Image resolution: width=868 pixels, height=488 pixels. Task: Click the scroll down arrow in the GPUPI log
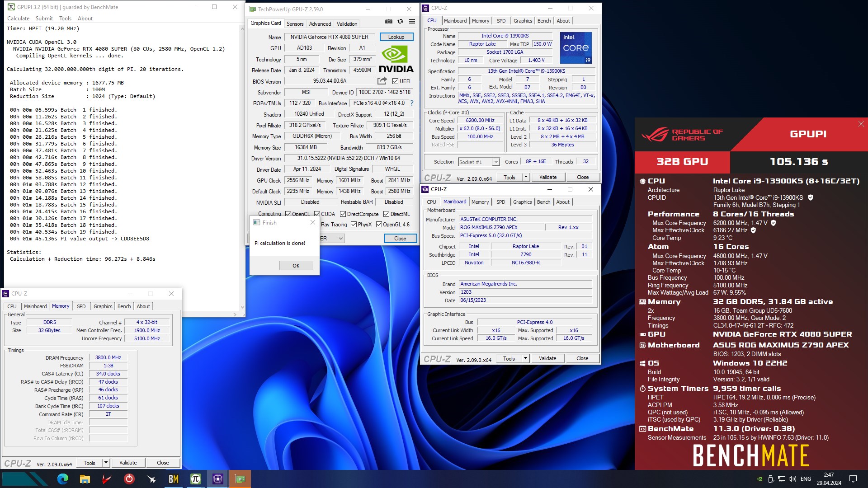click(x=242, y=307)
